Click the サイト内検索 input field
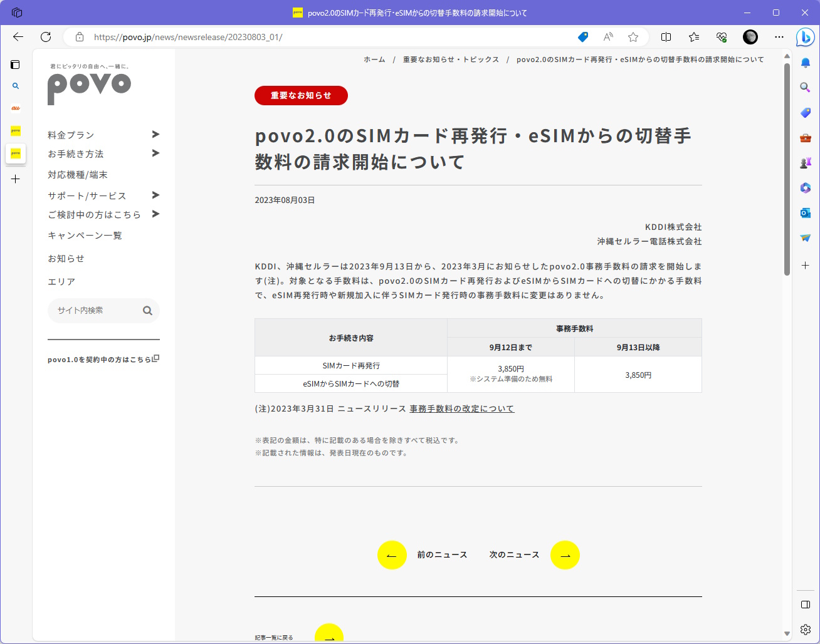The image size is (820, 644). 94,310
